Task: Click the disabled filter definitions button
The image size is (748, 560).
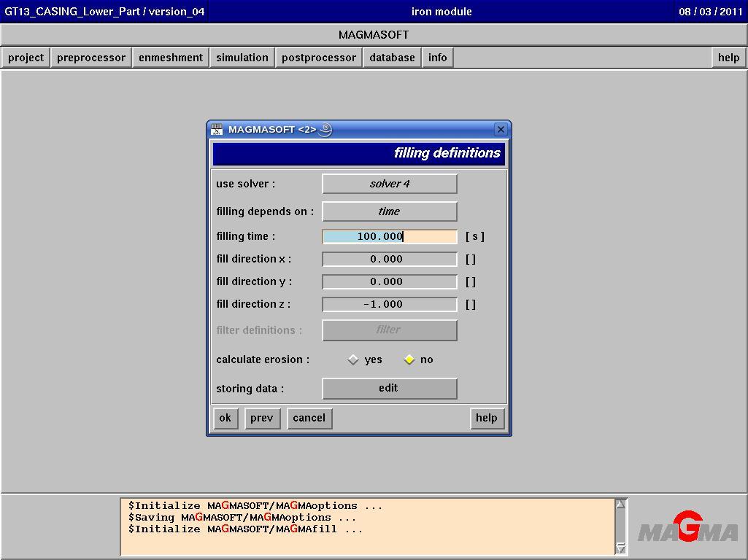Action: tap(390, 330)
